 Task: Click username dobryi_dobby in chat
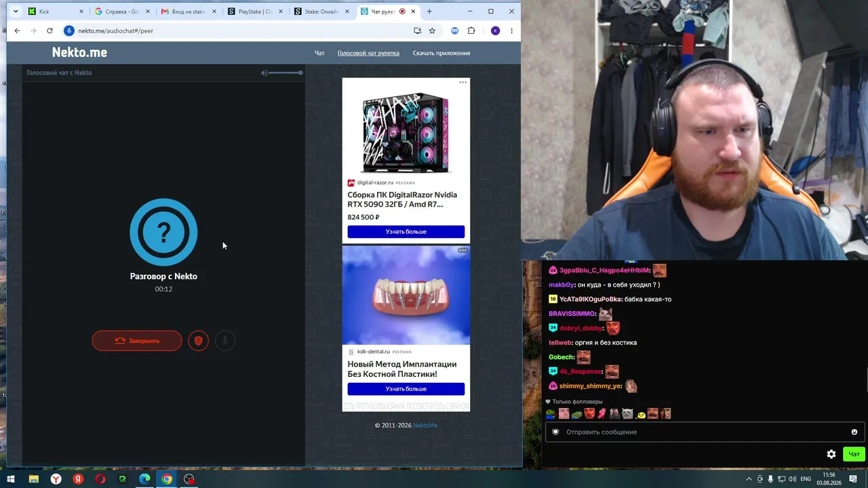pos(580,328)
